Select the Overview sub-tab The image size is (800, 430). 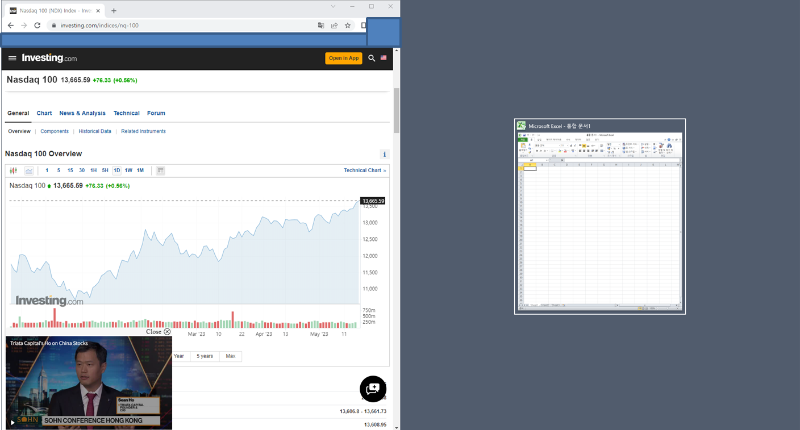[19, 131]
